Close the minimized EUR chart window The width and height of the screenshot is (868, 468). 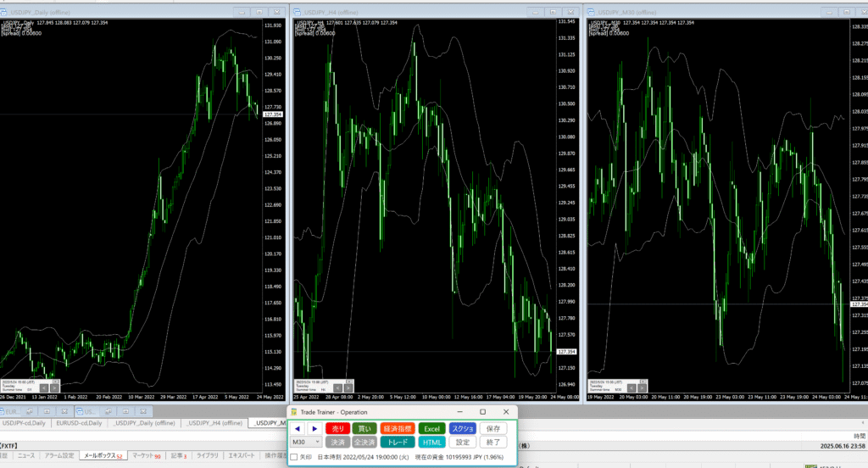64,411
